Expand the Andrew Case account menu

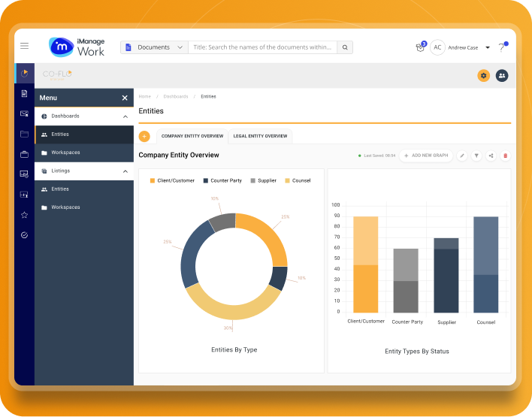488,47
